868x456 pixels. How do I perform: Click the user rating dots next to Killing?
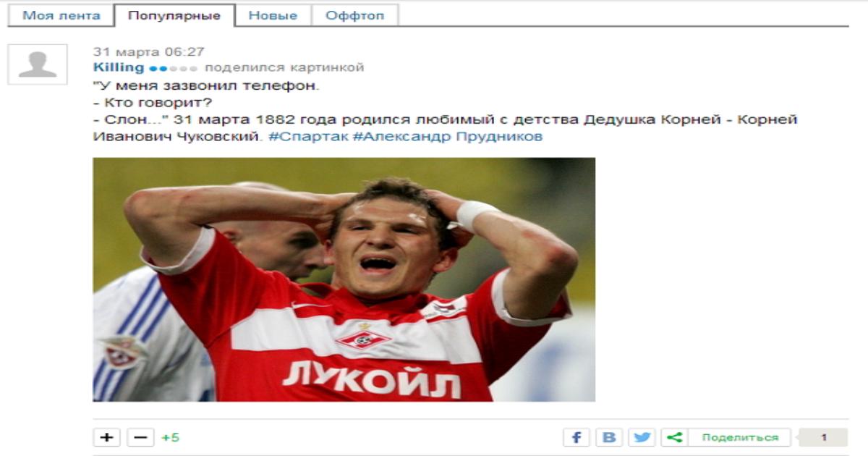point(173,68)
